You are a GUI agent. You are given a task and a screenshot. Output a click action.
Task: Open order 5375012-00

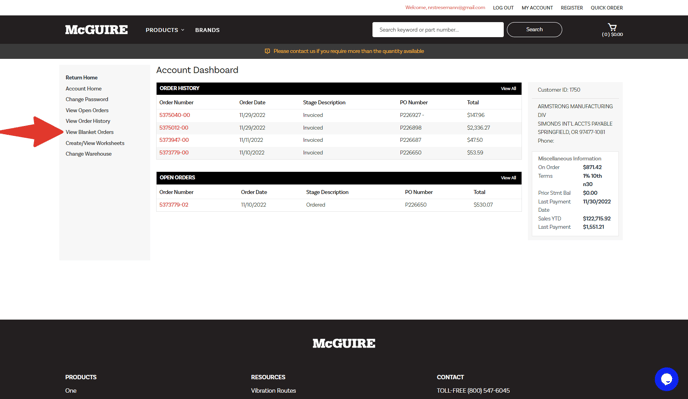pos(174,128)
